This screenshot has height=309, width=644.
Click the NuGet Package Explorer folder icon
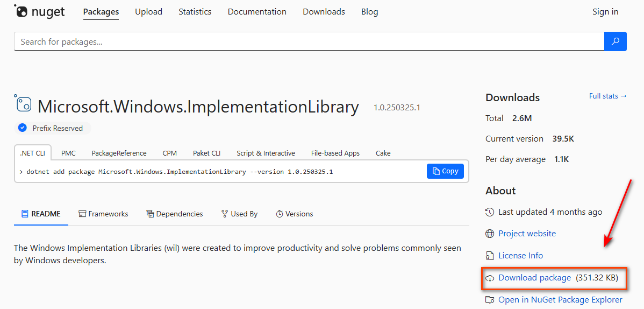[x=490, y=299]
